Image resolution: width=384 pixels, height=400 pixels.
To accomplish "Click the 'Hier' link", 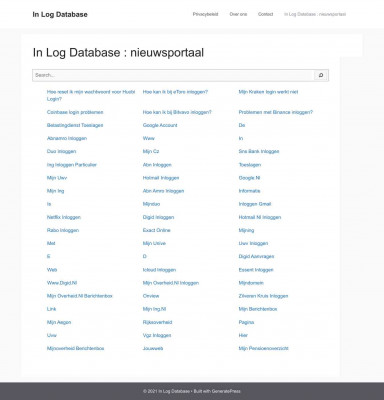I will point(243,335).
